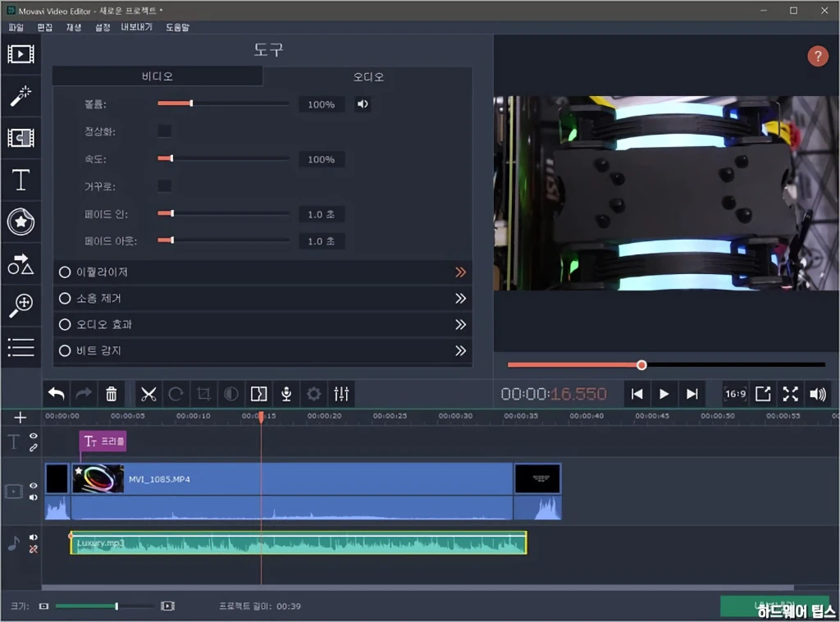Viewport: 840px width, 622px height.
Task: Hide the video track eye icon
Action: pos(33,486)
